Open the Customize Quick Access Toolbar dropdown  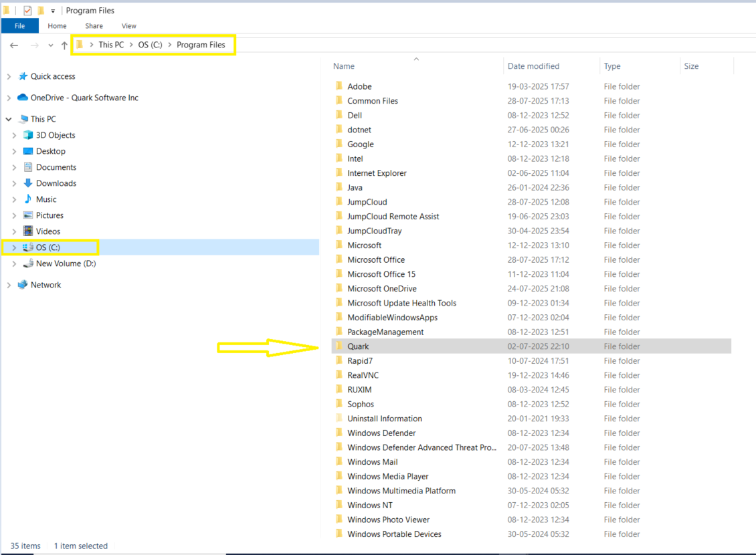pyautogui.click(x=53, y=10)
